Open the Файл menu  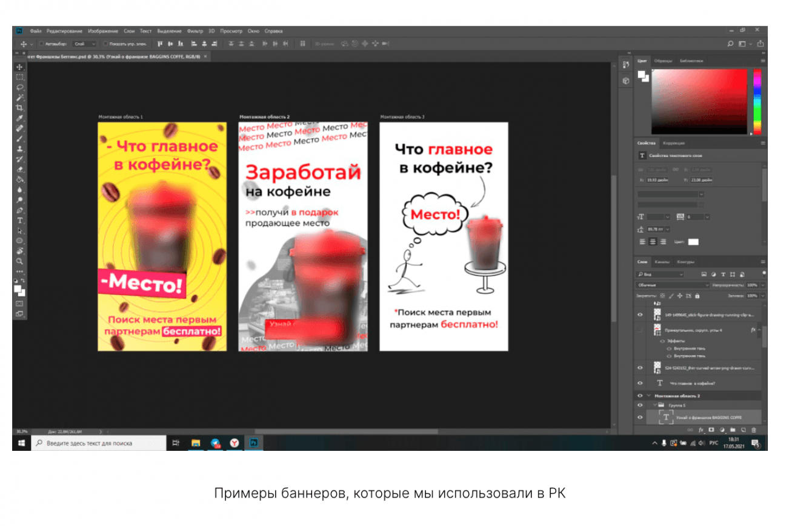tap(36, 31)
